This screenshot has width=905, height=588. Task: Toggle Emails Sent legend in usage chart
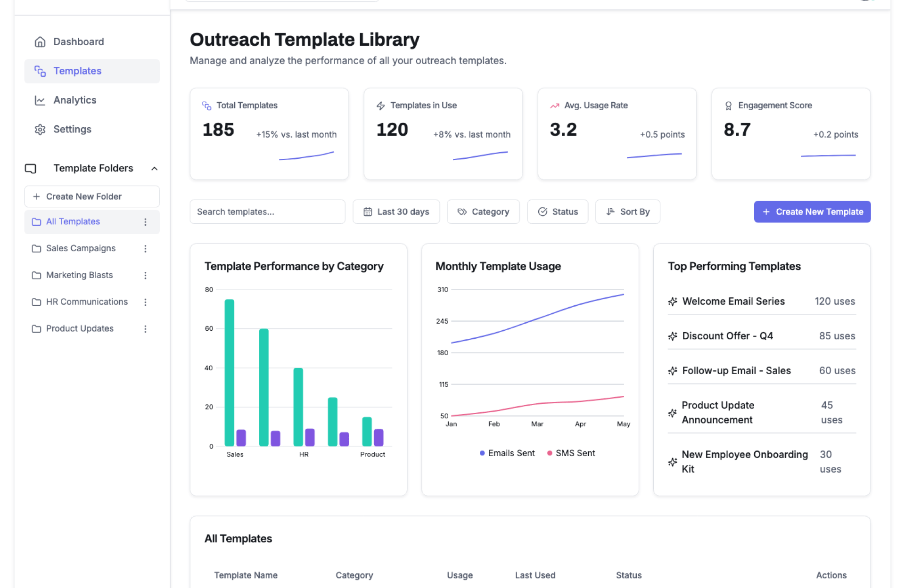tap(507, 453)
